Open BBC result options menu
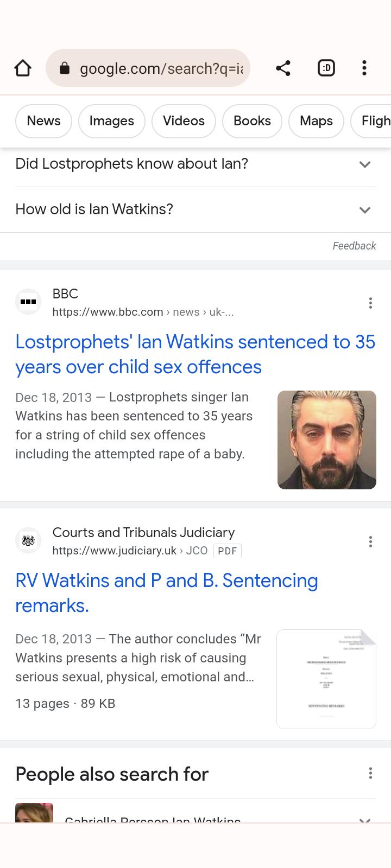This screenshot has width=391, height=868. 370,303
